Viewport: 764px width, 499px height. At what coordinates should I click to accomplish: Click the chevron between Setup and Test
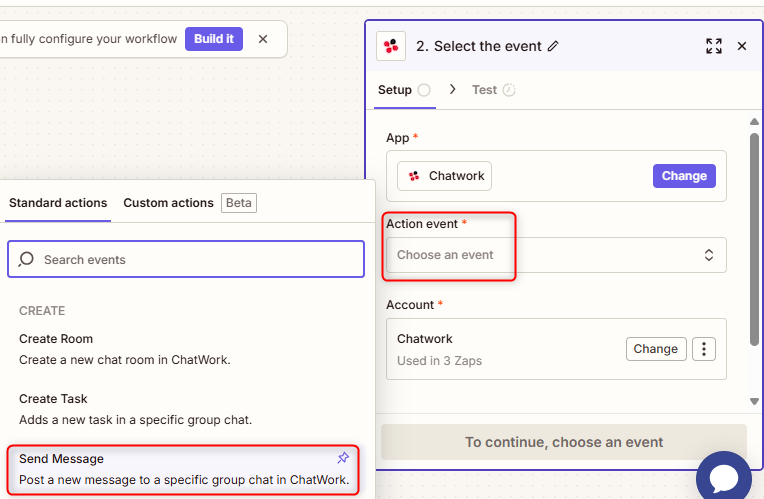pos(452,89)
